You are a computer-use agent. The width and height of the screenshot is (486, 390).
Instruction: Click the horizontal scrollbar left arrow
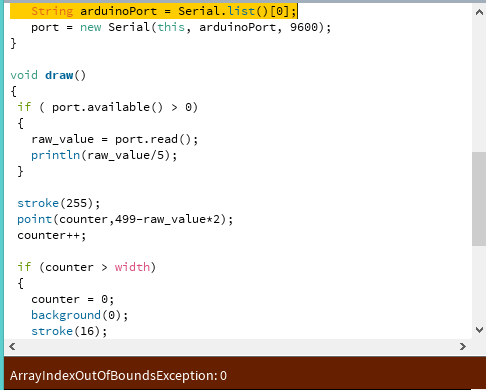[12, 347]
